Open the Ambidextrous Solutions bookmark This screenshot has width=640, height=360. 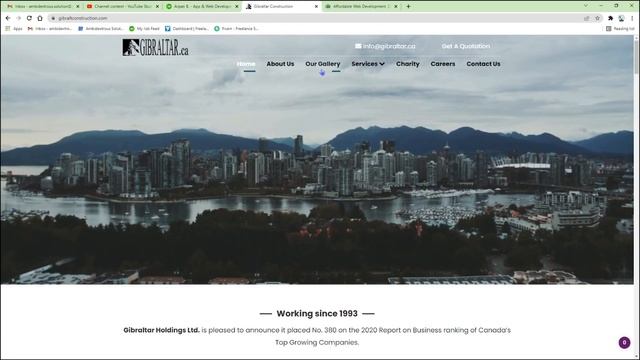[x=100, y=29]
